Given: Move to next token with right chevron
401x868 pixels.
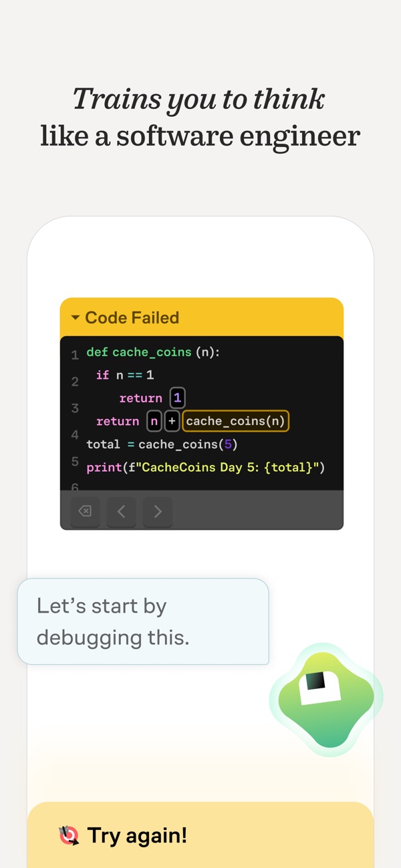Looking at the screenshot, I should tap(158, 512).
